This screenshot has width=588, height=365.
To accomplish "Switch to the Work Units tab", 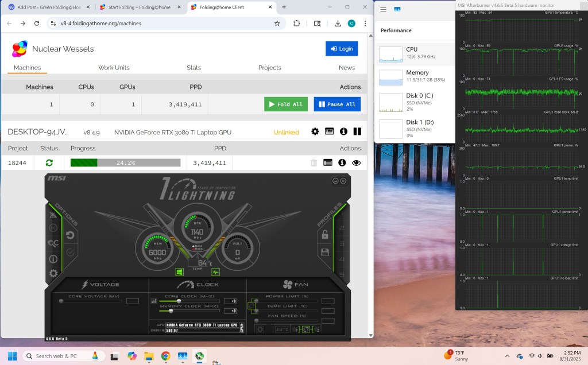I will (x=114, y=68).
